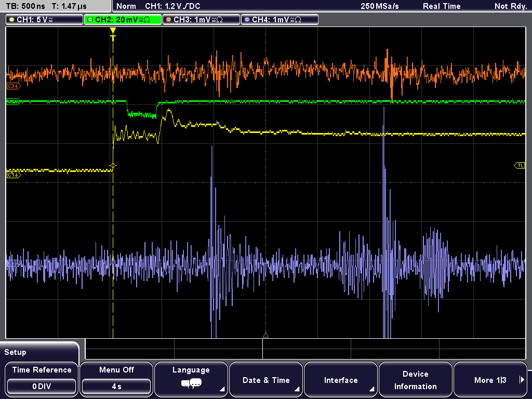Viewport: 532px width, 399px height.
Task: Click the T: 1.47 µs trigger time readout
Action: [69, 6]
